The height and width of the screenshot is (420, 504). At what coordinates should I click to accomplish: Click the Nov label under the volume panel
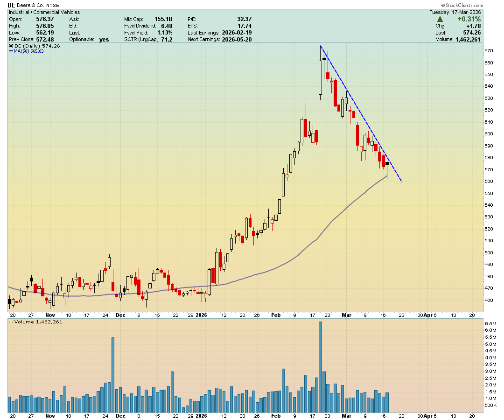(50, 416)
